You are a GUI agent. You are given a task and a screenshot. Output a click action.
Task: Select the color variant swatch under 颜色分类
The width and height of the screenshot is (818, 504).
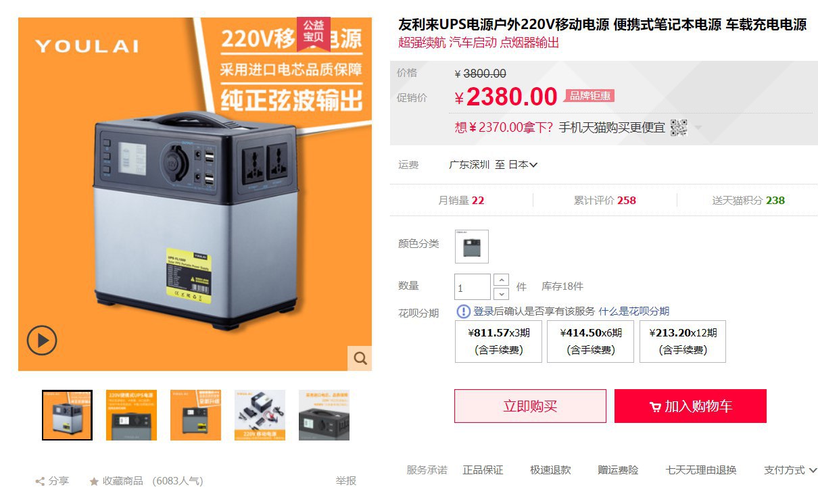coord(472,247)
